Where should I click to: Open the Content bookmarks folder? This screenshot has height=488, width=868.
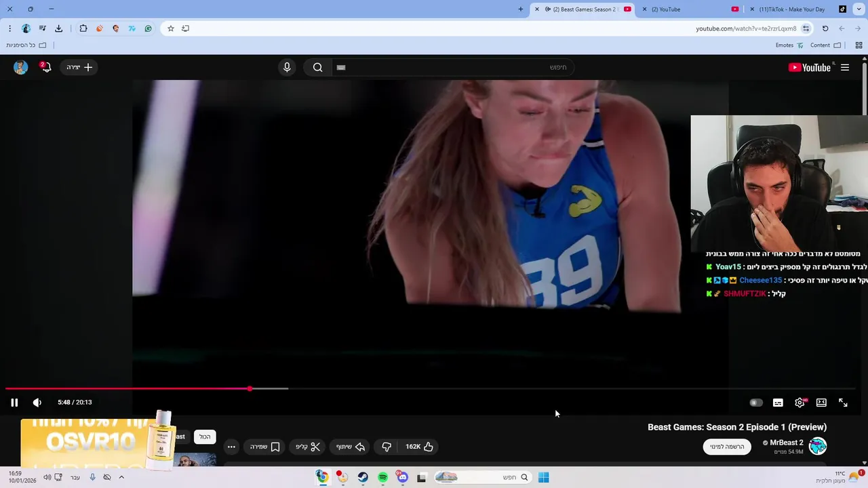point(825,45)
